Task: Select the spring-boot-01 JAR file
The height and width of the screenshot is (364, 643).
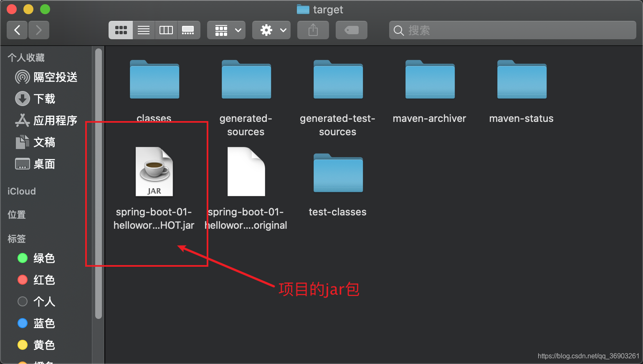Action: click(x=154, y=172)
